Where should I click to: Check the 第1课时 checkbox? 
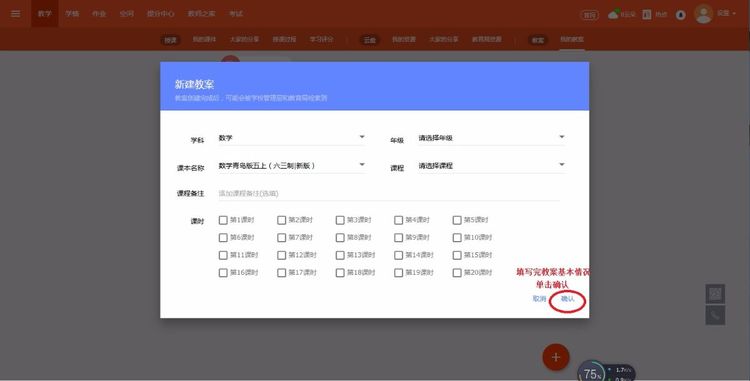(223, 220)
